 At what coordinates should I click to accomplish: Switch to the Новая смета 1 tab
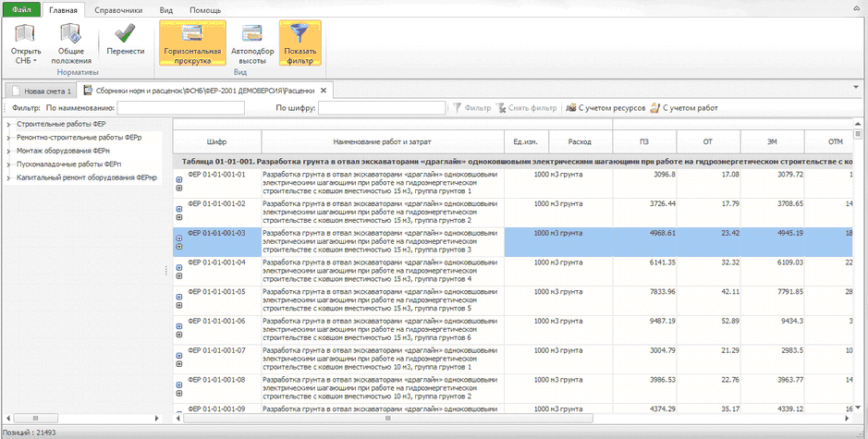coord(41,91)
